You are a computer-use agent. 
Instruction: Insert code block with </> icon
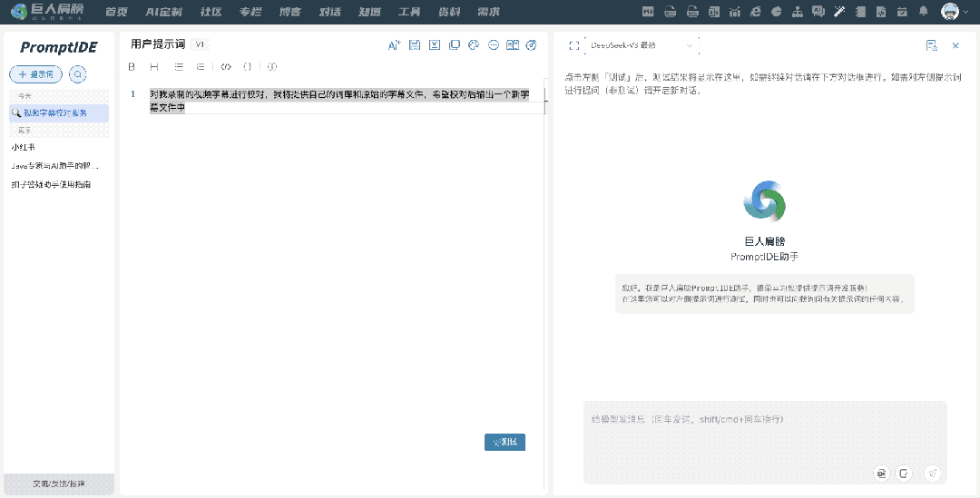(x=226, y=66)
